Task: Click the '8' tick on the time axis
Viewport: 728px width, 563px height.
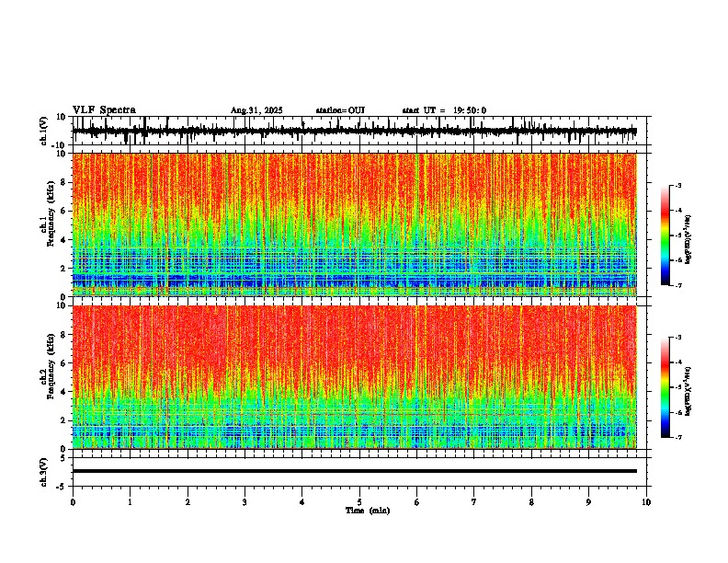Action: tap(531, 502)
